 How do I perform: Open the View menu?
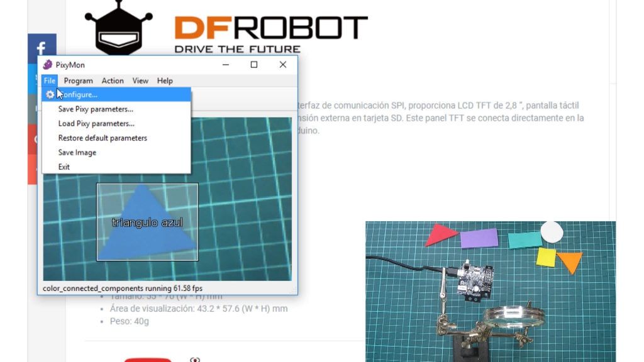click(x=140, y=80)
